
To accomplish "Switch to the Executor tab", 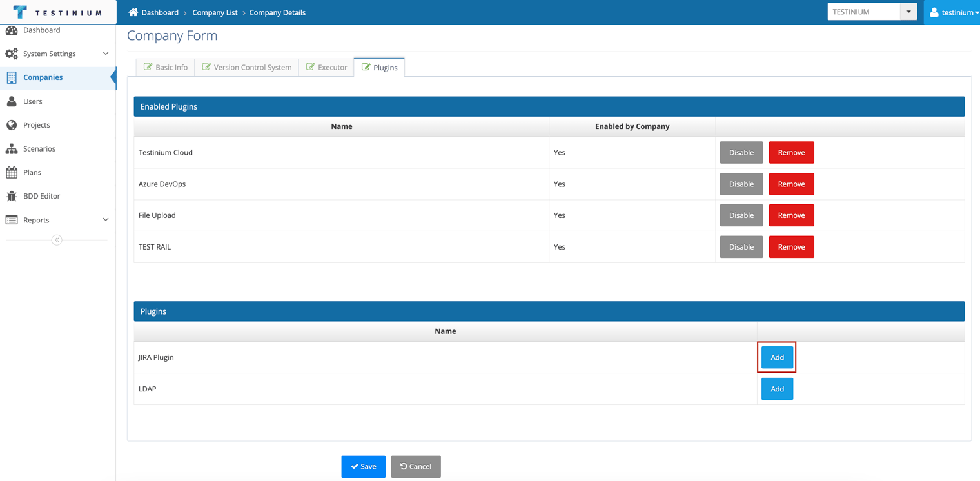I will 326,67.
